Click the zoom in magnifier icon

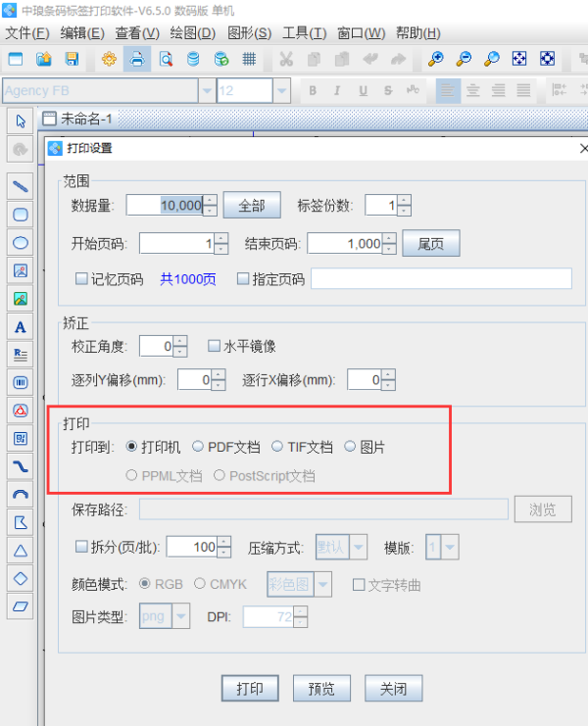435,59
